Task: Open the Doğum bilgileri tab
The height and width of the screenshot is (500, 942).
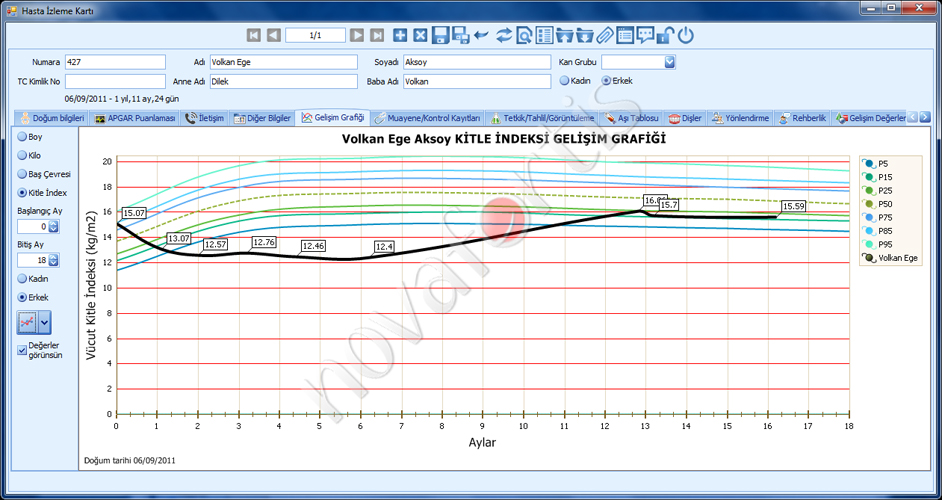Action: [52, 118]
